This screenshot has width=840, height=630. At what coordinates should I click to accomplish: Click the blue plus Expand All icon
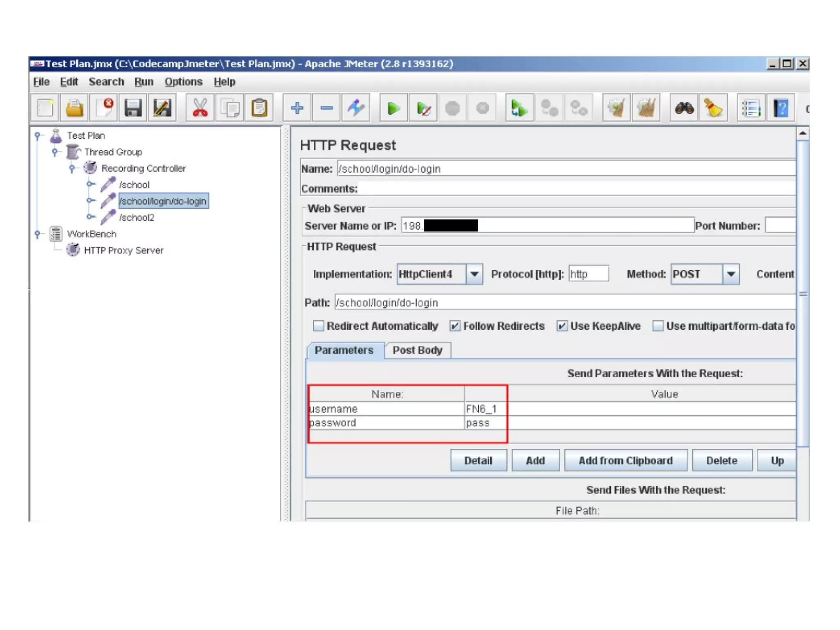tap(297, 108)
